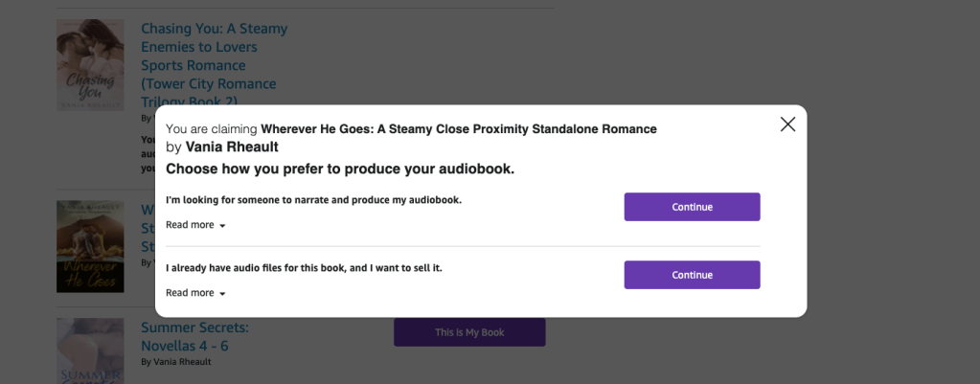Continue with the existing audio files option

click(692, 275)
